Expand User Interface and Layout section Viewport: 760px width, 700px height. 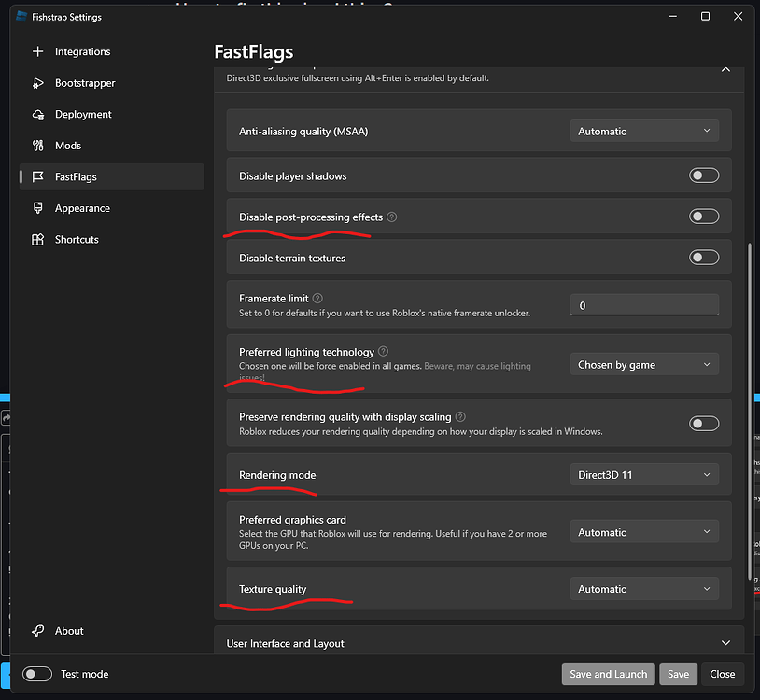pos(479,643)
